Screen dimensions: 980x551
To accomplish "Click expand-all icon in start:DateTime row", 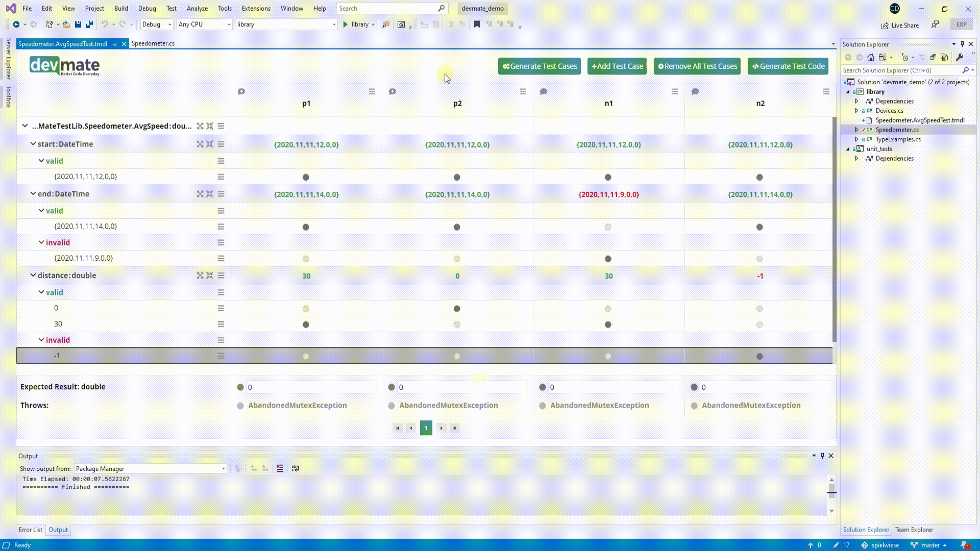I will click(x=200, y=144).
